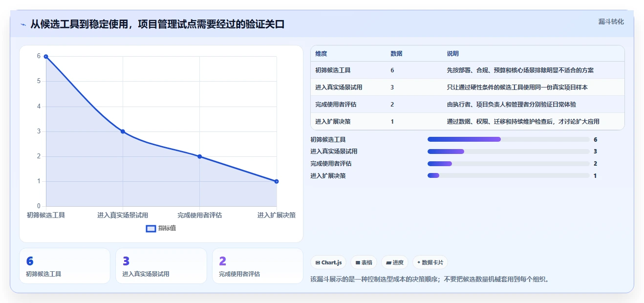Click the table value 3 for 进入真实场景试用

point(392,87)
